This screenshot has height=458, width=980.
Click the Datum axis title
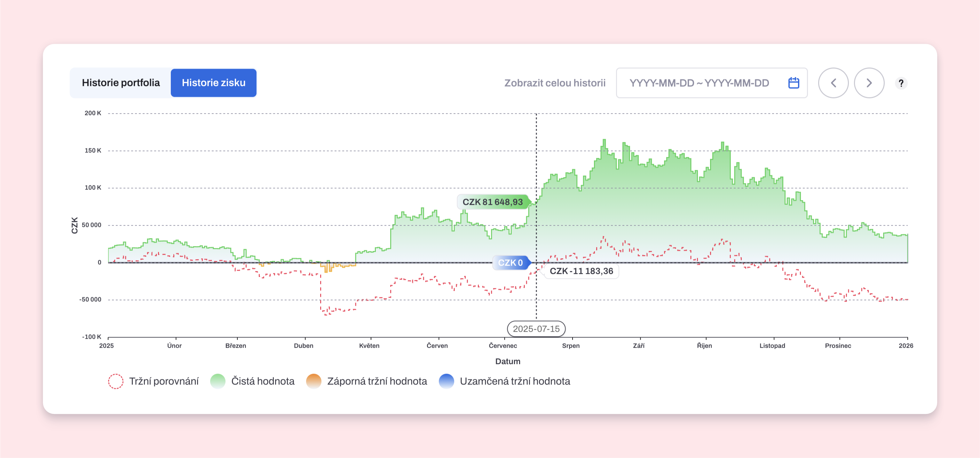[508, 361]
